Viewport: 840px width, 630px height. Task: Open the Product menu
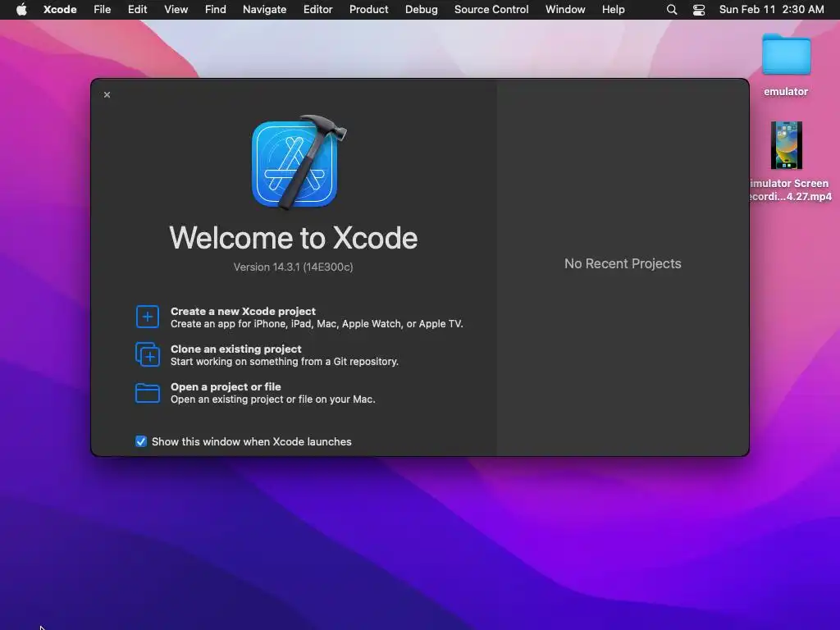coord(368,10)
